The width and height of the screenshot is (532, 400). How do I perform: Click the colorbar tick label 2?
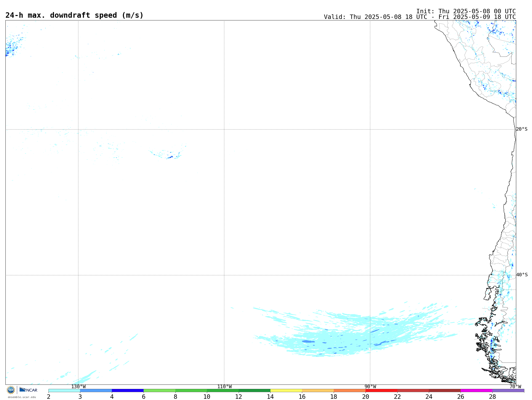click(49, 397)
